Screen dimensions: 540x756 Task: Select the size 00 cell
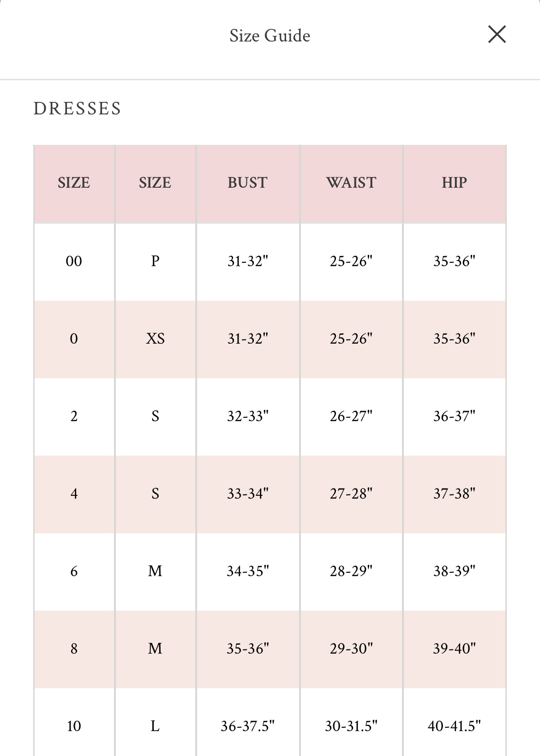(74, 261)
